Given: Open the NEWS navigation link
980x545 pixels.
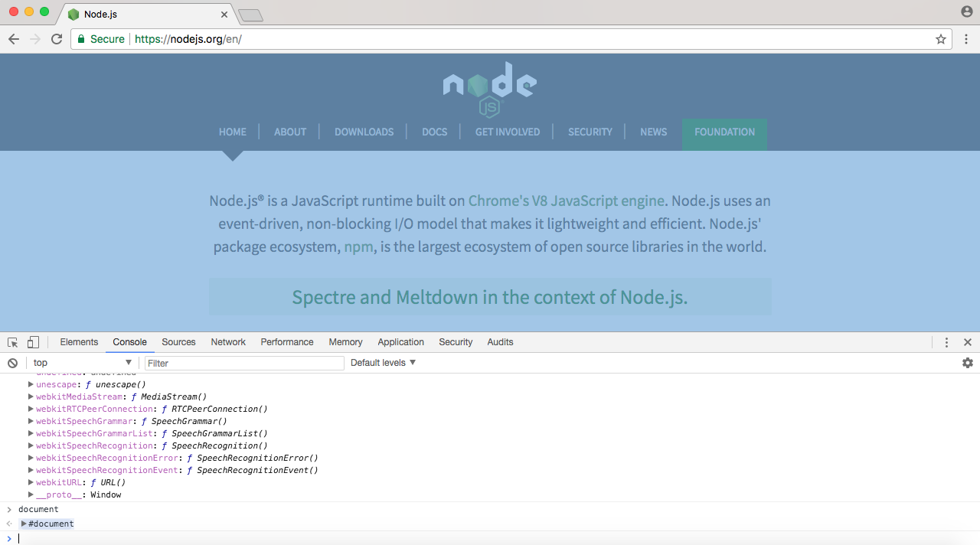Looking at the screenshot, I should pyautogui.click(x=653, y=132).
